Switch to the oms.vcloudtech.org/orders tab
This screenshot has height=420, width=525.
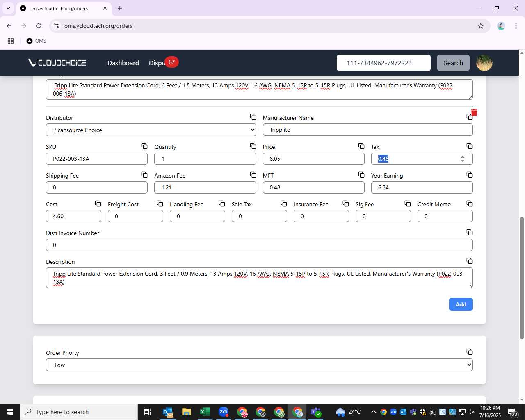64,8
